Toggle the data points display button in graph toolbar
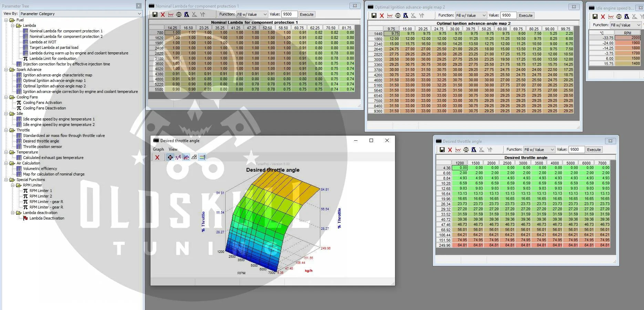This screenshot has height=310, width=644. (178, 157)
